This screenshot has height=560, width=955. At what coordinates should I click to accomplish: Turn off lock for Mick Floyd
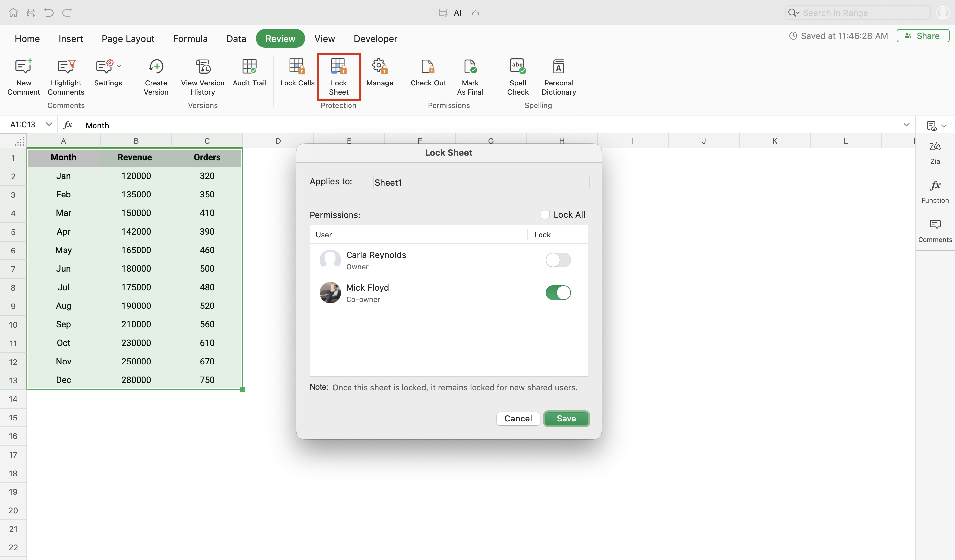tap(558, 293)
